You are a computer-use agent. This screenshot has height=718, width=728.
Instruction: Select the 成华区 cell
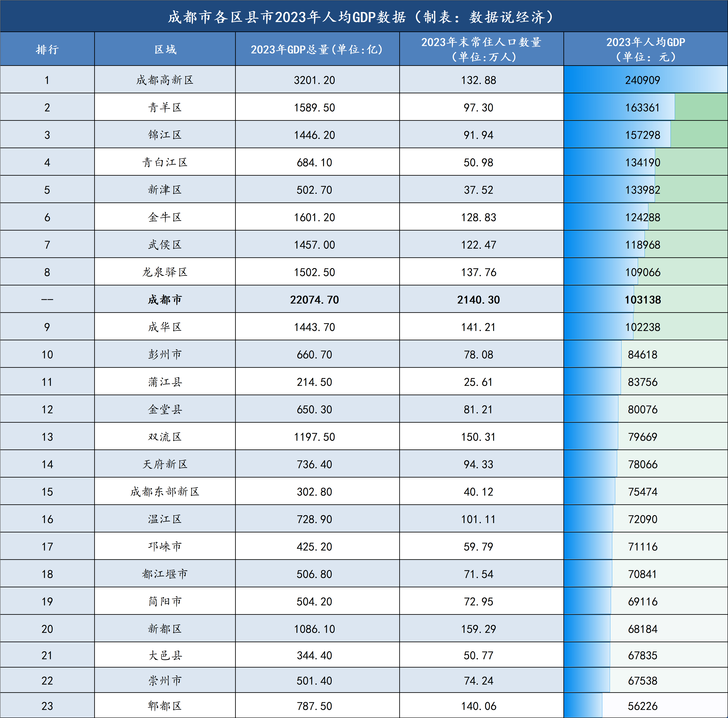pos(165,327)
